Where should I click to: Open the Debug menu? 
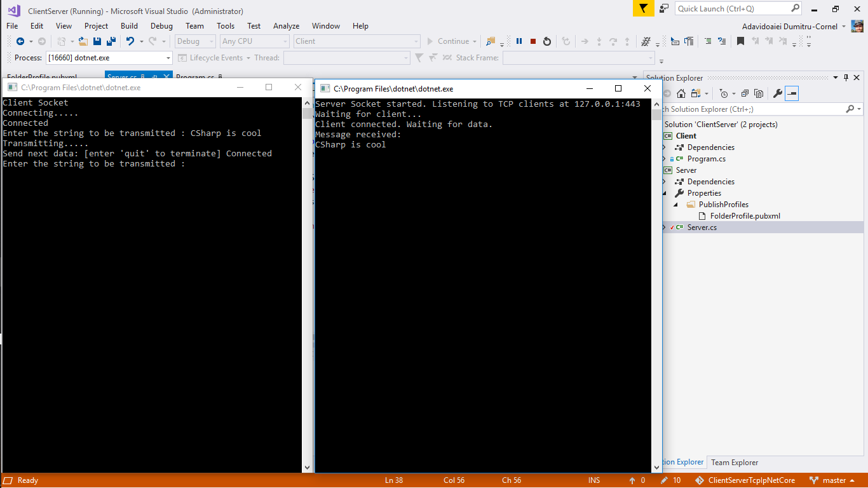click(161, 26)
